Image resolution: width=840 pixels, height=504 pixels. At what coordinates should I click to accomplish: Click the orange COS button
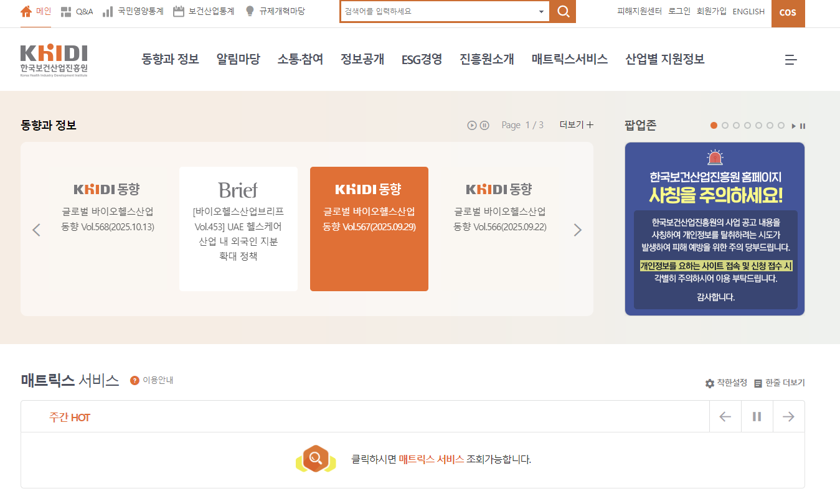(x=788, y=13)
